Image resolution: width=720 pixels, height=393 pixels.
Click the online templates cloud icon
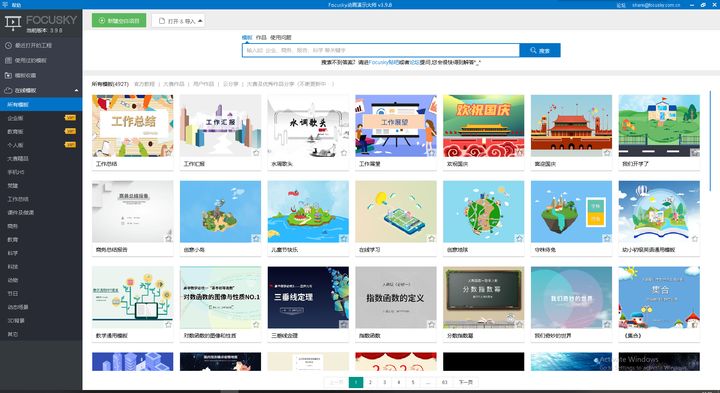[x=8, y=90]
